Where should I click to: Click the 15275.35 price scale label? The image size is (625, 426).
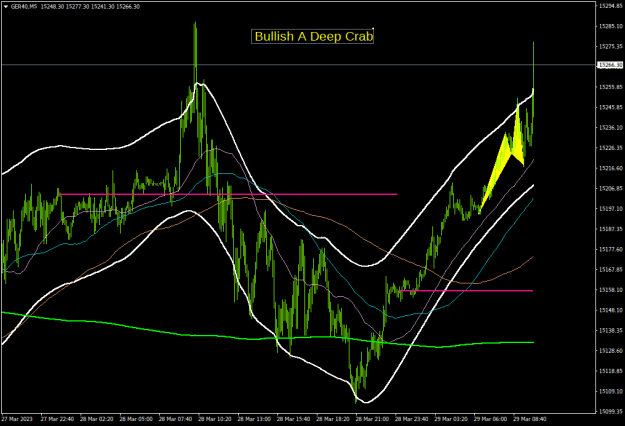point(610,47)
